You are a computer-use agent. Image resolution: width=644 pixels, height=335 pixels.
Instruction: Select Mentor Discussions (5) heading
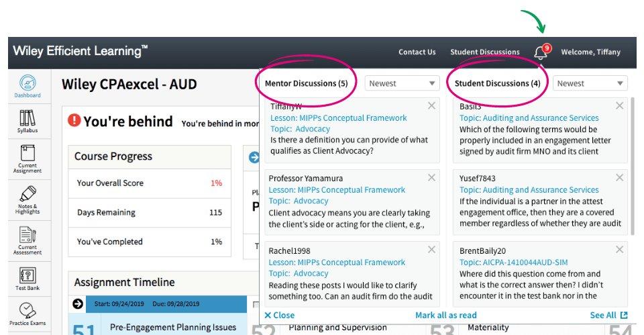(x=306, y=83)
